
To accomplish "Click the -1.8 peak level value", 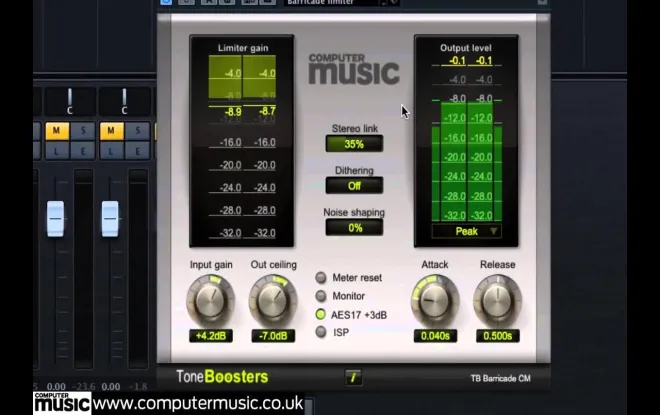I will coord(138,386).
